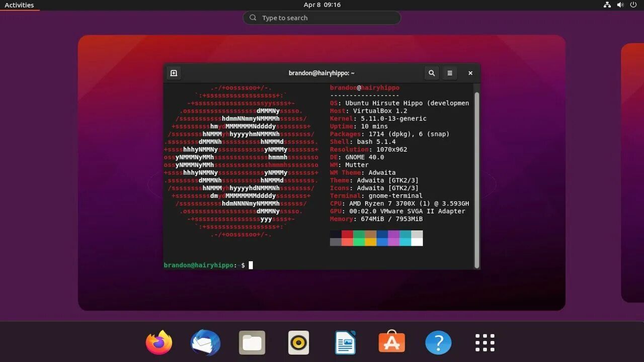Click the GPU: VMware SVGA II Adapter line
This screenshot has height=362, width=644.
(397, 211)
